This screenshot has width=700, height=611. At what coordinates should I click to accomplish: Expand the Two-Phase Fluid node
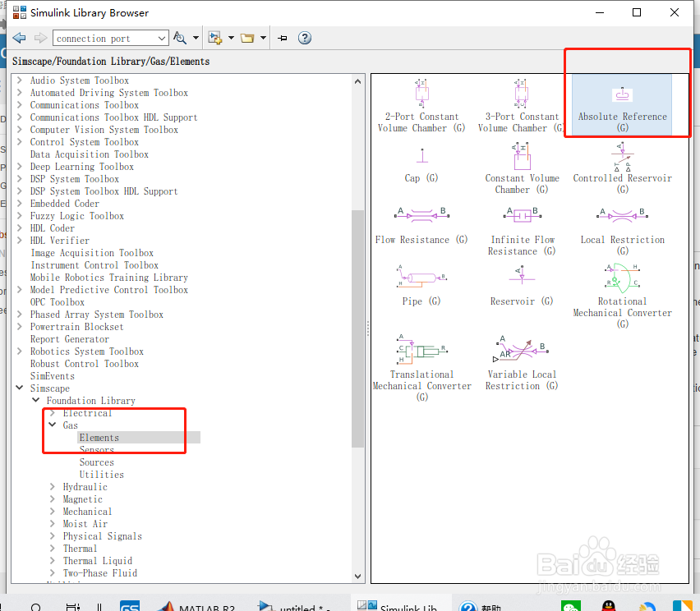(53, 572)
